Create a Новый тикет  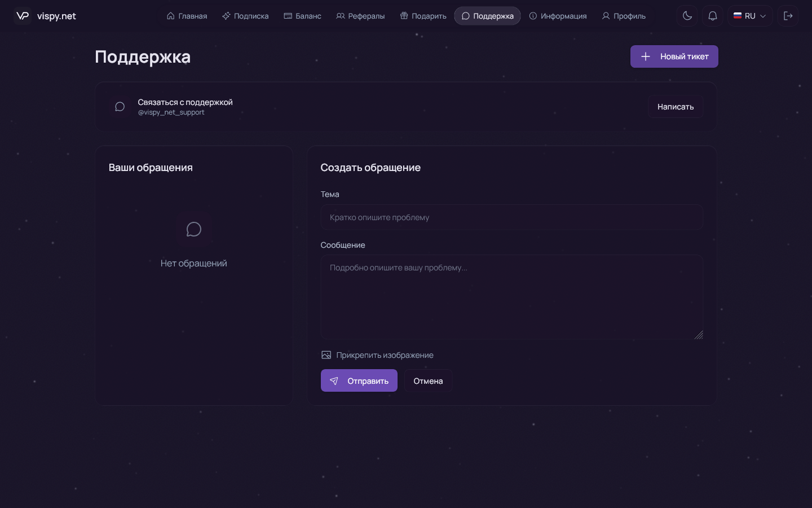(674, 56)
